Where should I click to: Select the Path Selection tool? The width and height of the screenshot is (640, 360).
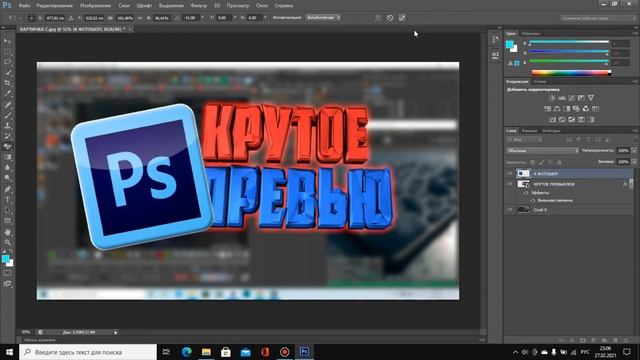(x=7, y=211)
